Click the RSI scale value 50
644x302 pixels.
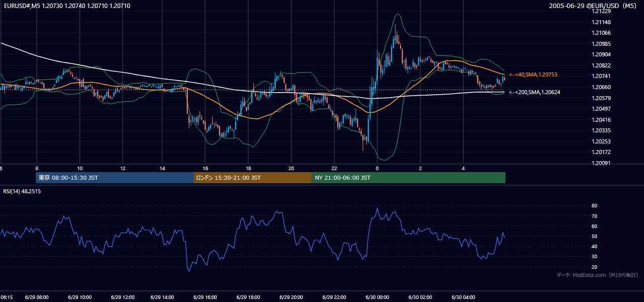[594, 236]
